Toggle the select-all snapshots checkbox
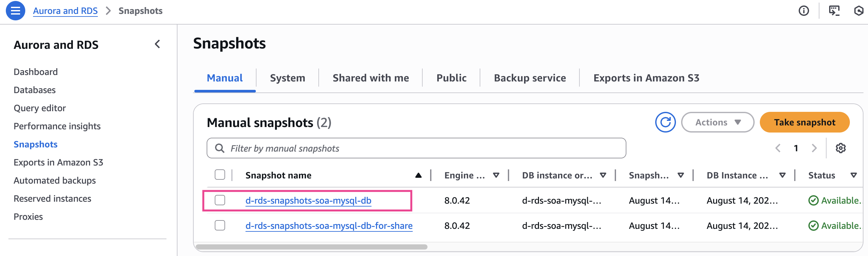The height and width of the screenshot is (256, 868). click(220, 175)
